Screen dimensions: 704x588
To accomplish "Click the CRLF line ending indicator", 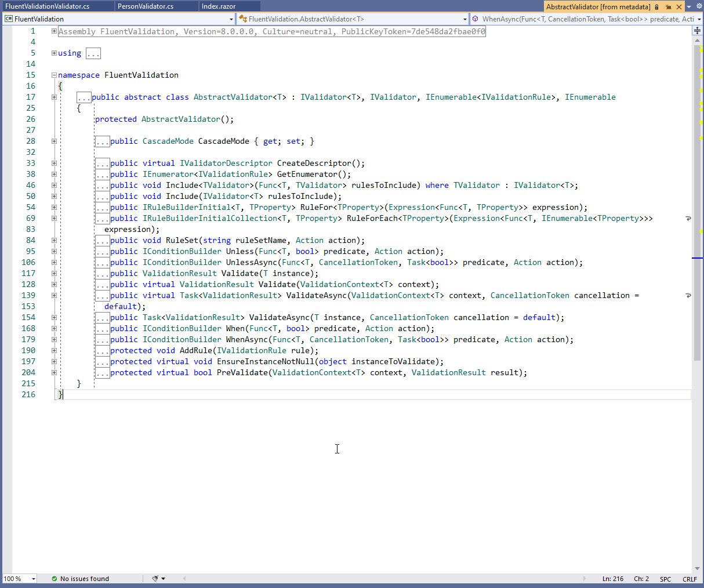I will 690,579.
